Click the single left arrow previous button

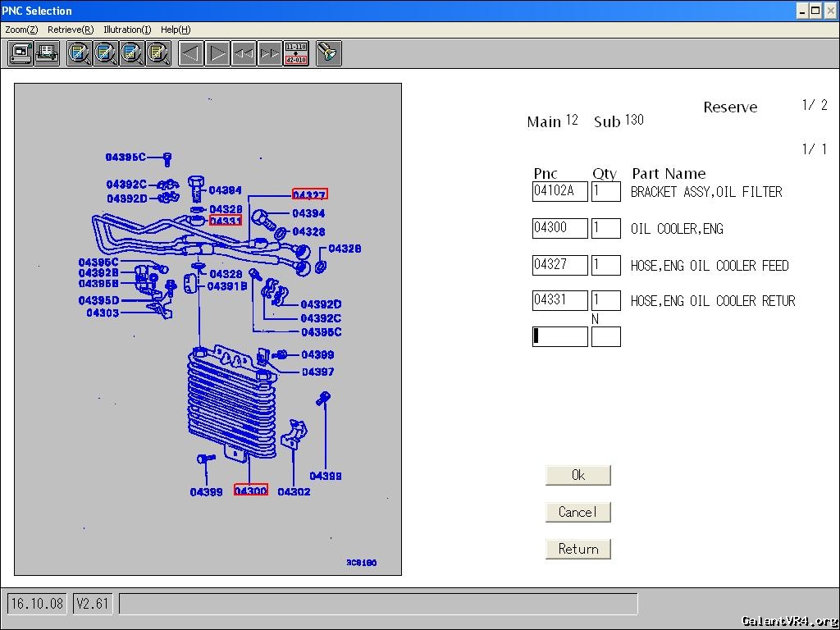pos(191,53)
